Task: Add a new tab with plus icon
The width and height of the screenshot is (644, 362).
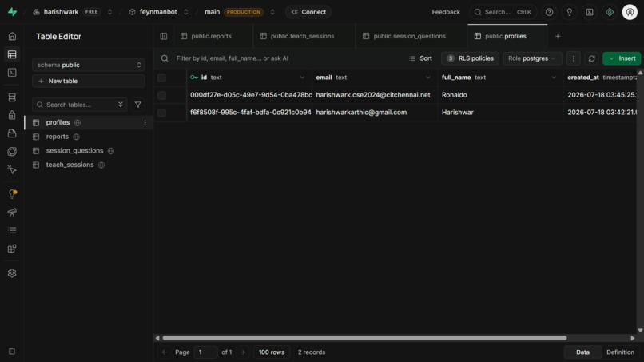Action: click(558, 36)
